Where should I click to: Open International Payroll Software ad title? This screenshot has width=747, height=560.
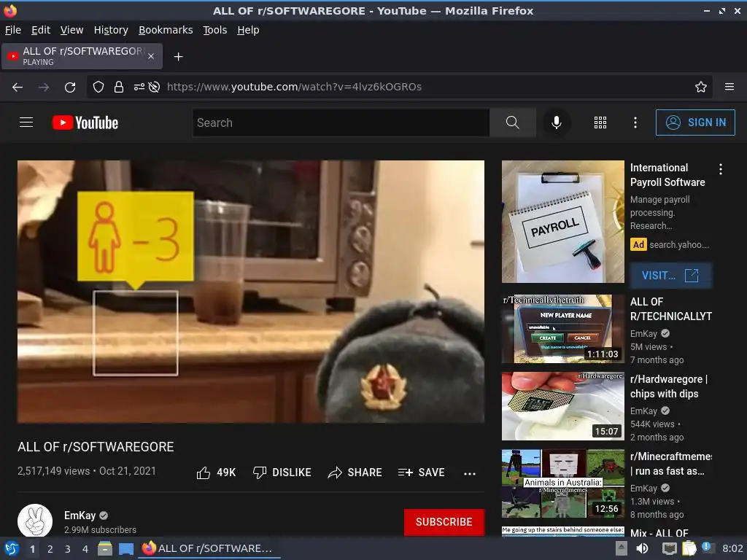(x=667, y=175)
